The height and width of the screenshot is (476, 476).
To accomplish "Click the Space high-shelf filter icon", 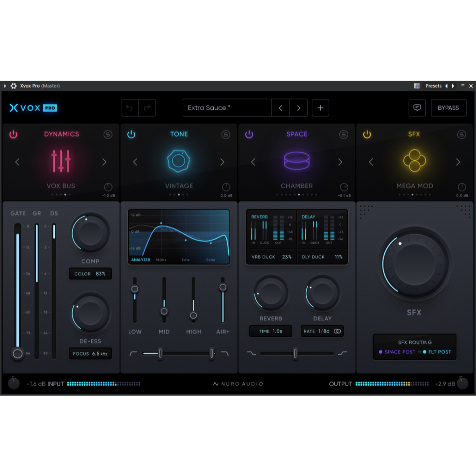I will (342, 353).
